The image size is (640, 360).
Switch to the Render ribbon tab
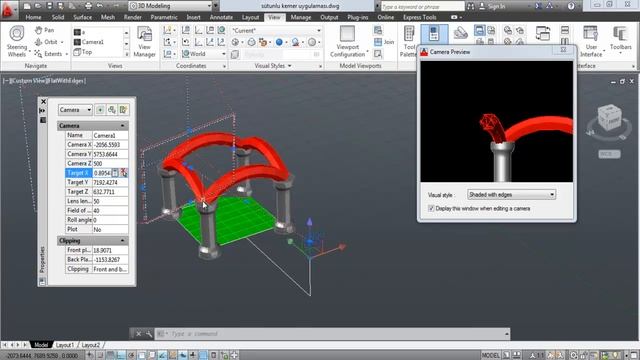tap(132, 17)
